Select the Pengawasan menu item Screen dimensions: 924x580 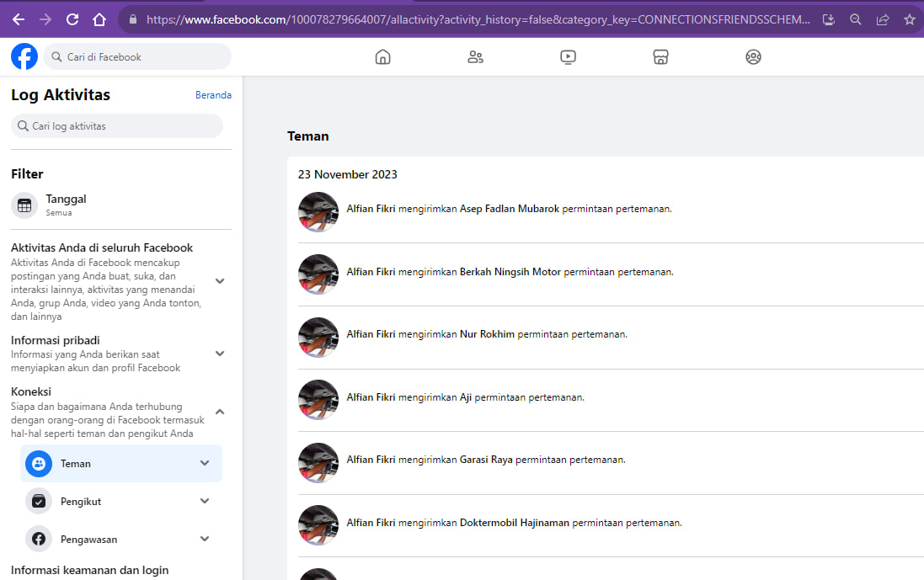(120, 539)
